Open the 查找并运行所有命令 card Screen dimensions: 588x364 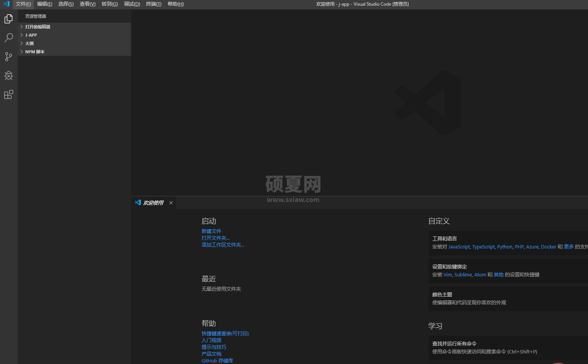tap(508, 348)
